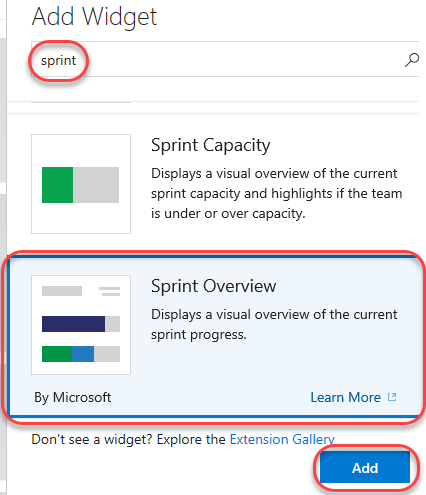Open the Extension Gallery link
This screenshot has height=495, width=426.
(x=282, y=439)
